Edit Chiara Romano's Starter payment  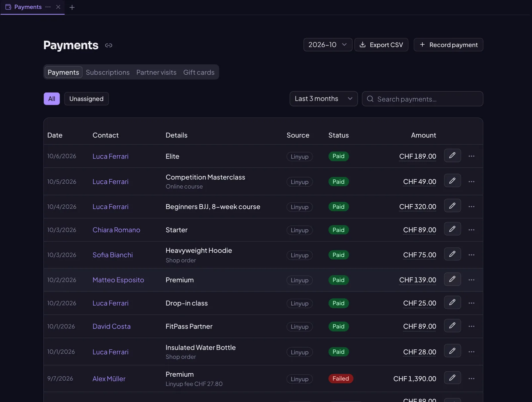pos(452,229)
